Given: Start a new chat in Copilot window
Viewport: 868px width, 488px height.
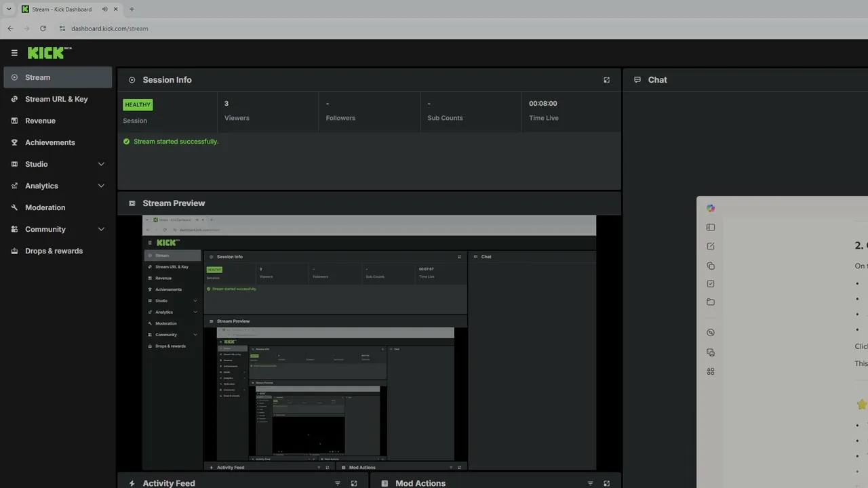Looking at the screenshot, I should [711, 247].
